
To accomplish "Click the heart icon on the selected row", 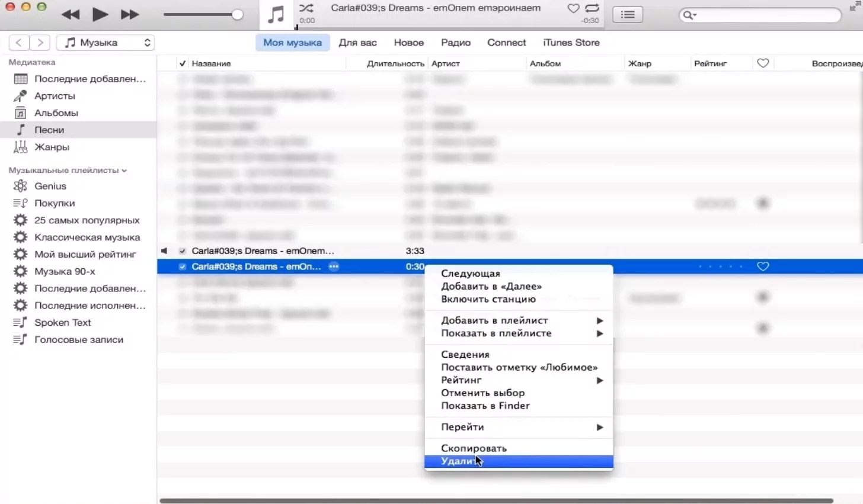I will click(763, 267).
